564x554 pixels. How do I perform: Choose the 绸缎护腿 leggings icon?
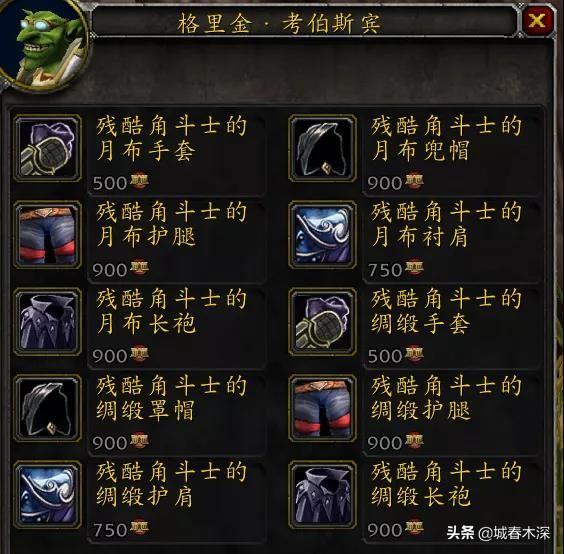tap(322, 408)
